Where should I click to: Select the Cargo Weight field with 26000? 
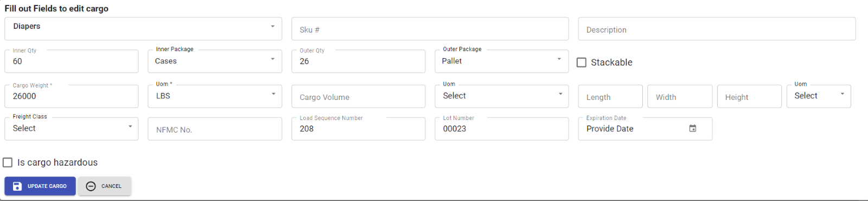[x=72, y=96]
